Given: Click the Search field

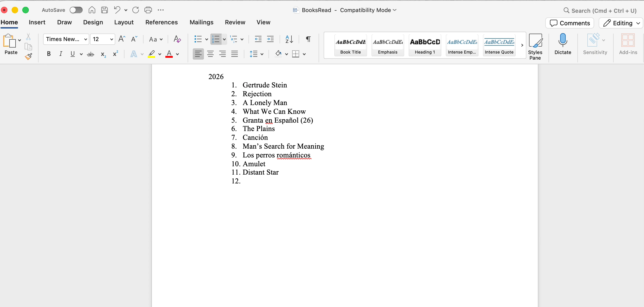Looking at the screenshot, I should point(600,10).
